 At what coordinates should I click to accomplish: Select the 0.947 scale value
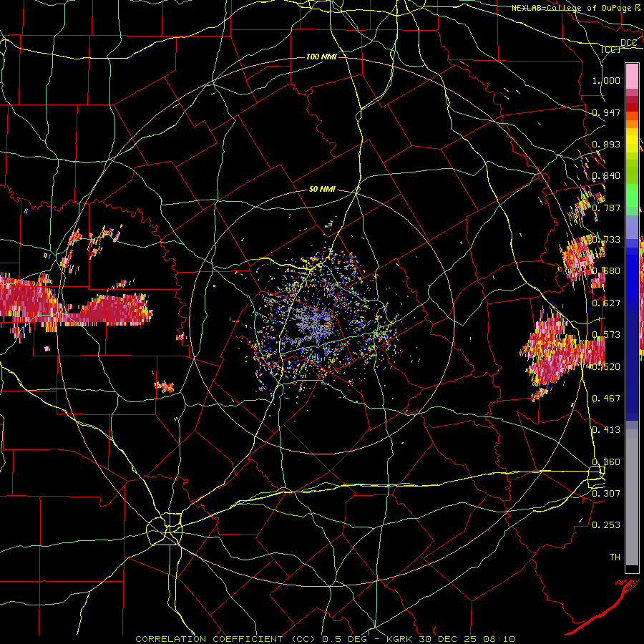pos(606,112)
